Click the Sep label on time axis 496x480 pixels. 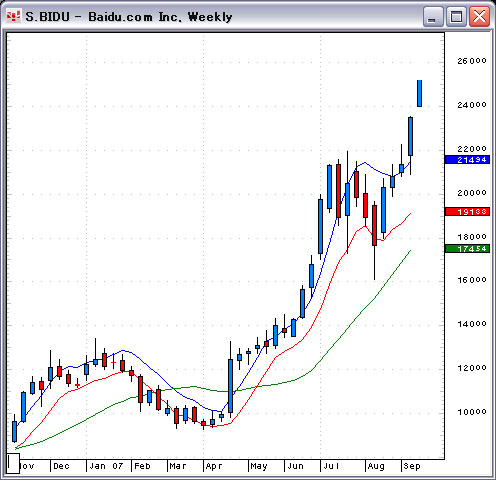click(412, 466)
